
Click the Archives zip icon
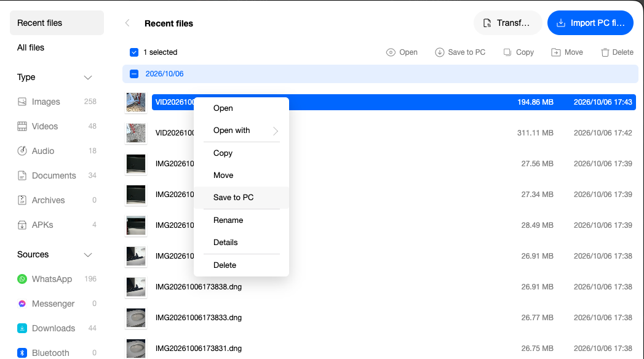coord(22,200)
